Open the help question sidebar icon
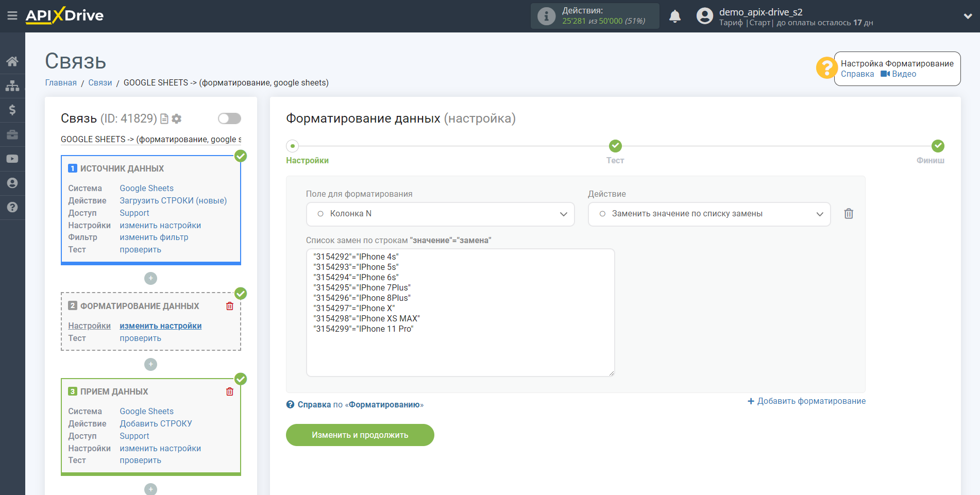Screen dimensions: 980x495 click(12, 207)
